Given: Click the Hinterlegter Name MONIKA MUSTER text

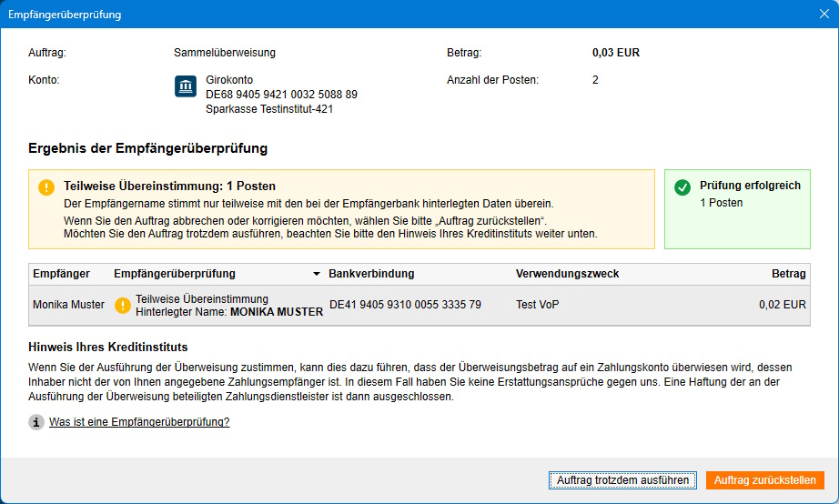Looking at the screenshot, I should tap(229, 311).
